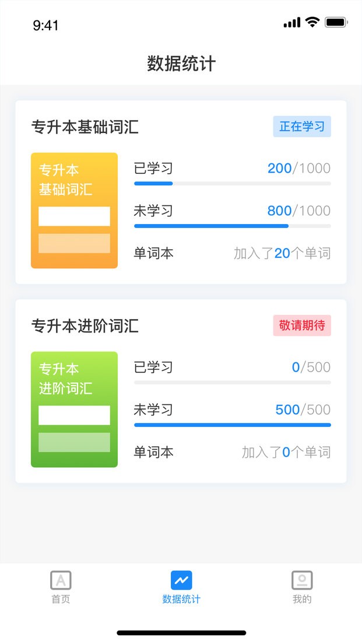Switch to the 首页 tab label
The width and height of the screenshot is (362, 644).
click(x=61, y=599)
